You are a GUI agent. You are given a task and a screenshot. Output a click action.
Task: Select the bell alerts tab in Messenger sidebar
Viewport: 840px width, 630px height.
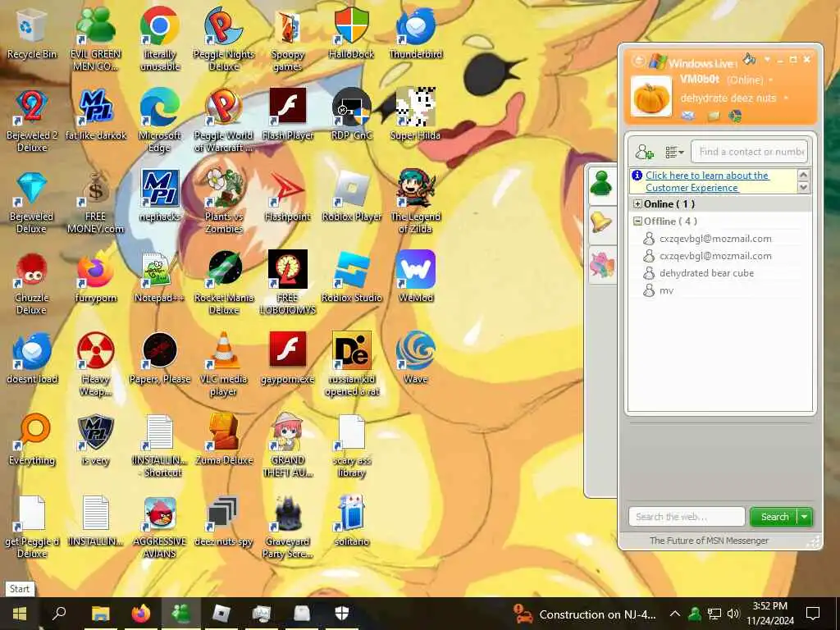(602, 223)
